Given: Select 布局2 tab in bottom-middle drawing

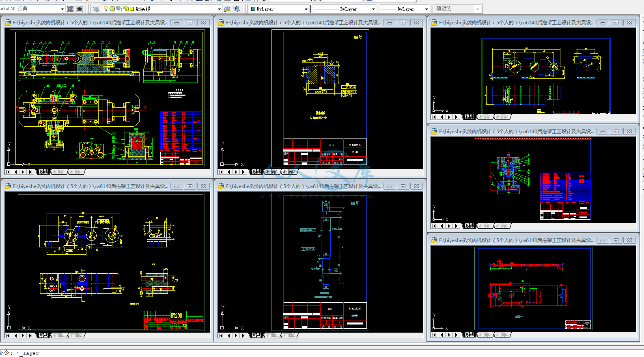Looking at the screenshot, I should [x=289, y=335].
